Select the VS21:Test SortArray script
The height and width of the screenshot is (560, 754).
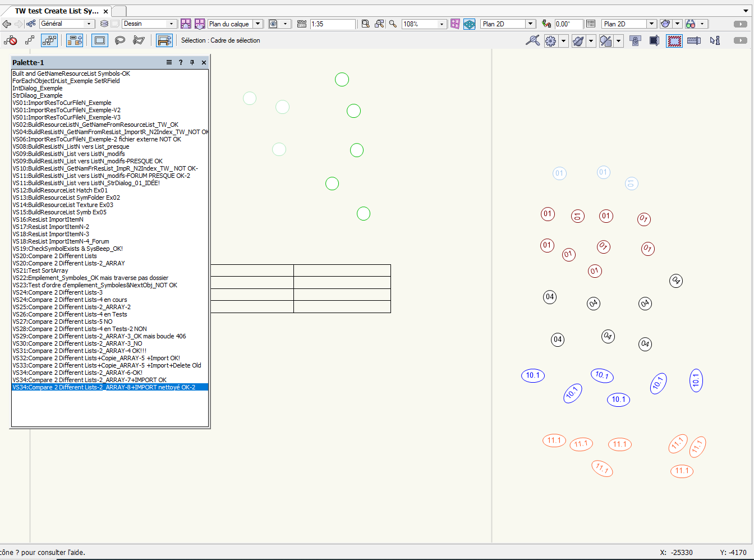click(40, 270)
